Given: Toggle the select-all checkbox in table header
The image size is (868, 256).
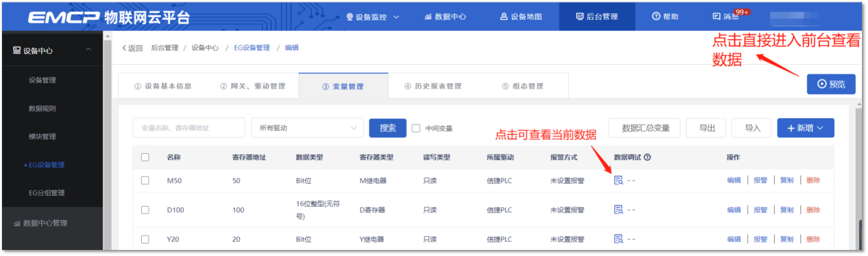Looking at the screenshot, I should pos(145,157).
